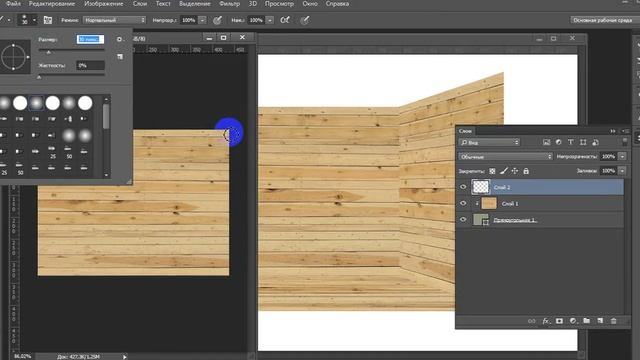Filter layers by text type icon

[x=571, y=142]
